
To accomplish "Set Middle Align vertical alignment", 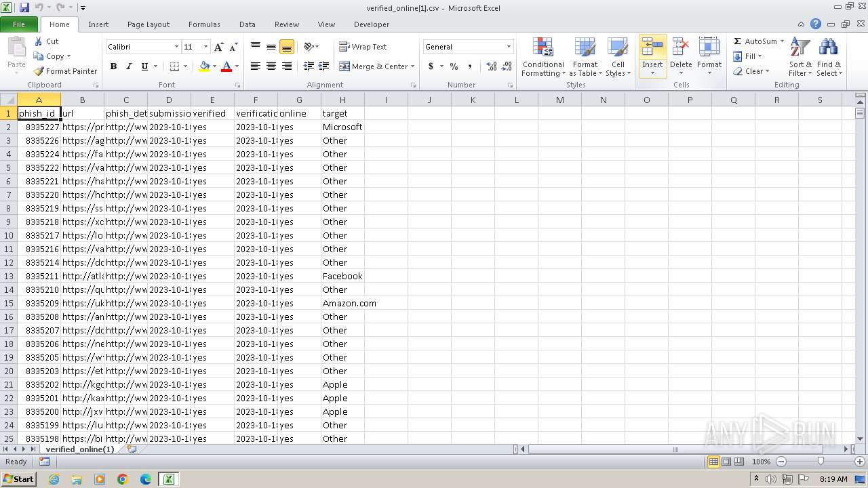I will [271, 47].
